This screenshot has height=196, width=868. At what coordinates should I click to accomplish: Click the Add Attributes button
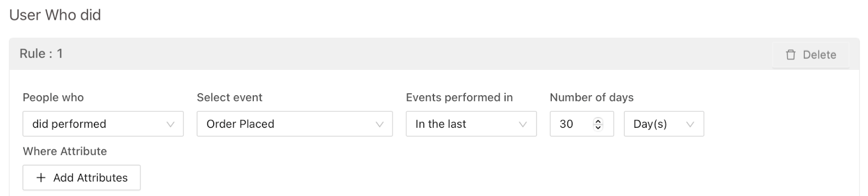click(81, 178)
